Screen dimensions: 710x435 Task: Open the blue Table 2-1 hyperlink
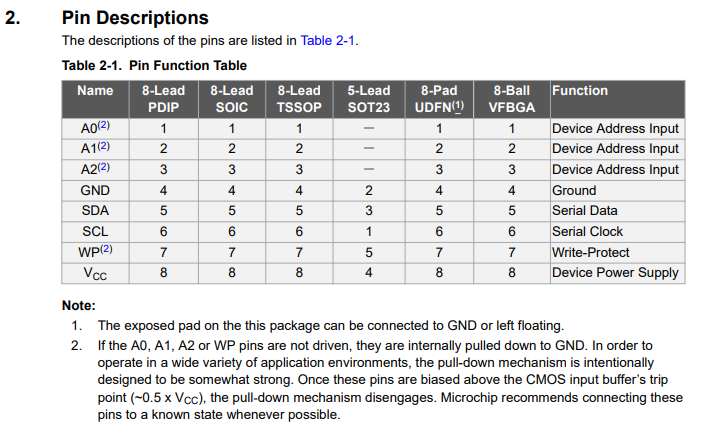pyautogui.click(x=327, y=41)
